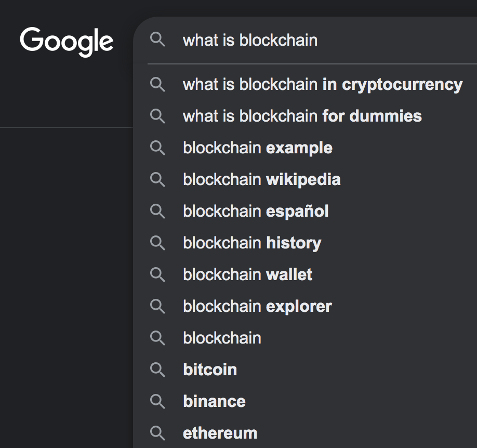477x448 pixels.
Task: Select the 'ethereum' suggestion text
Action: coord(220,433)
